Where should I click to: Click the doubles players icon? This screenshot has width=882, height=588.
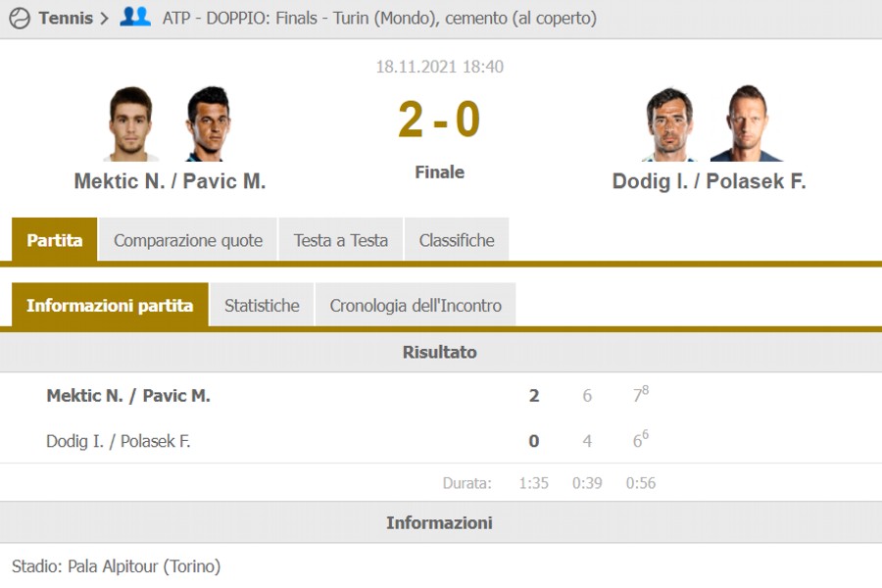pos(134,17)
